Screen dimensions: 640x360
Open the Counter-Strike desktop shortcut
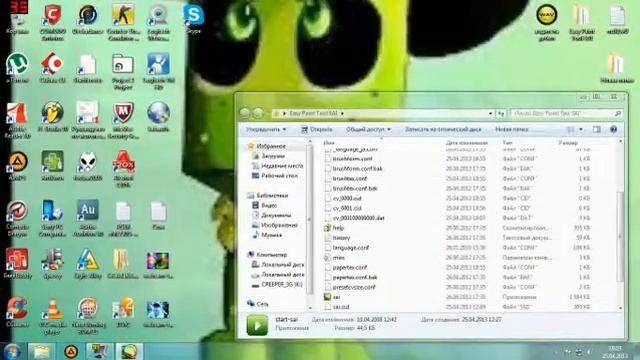click(123, 22)
